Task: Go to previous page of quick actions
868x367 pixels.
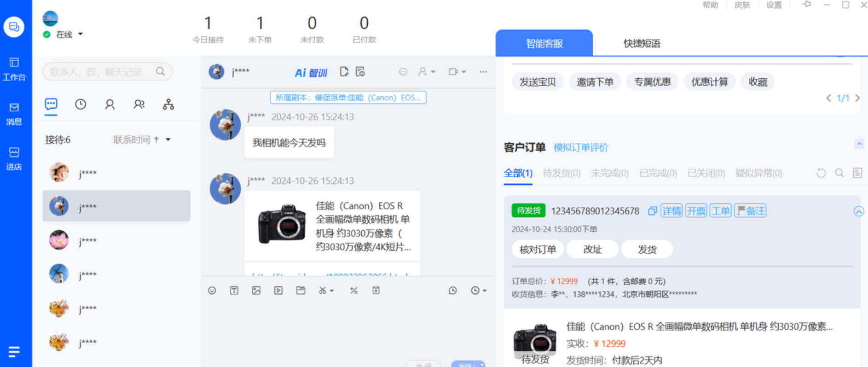Action: coord(828,98)
